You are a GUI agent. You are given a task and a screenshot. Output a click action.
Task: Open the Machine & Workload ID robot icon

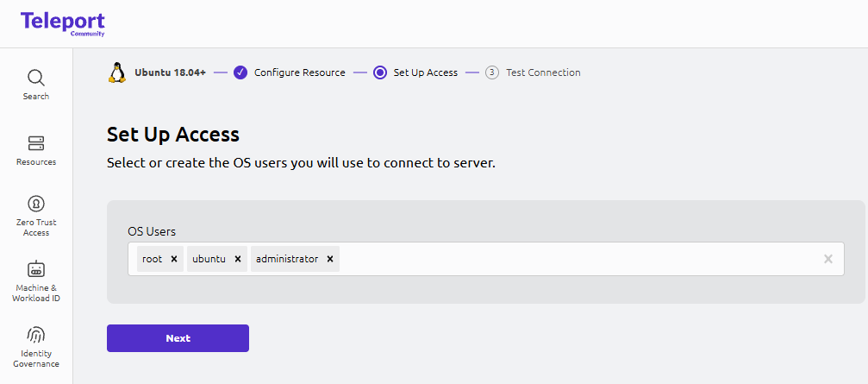pos(36,269)
